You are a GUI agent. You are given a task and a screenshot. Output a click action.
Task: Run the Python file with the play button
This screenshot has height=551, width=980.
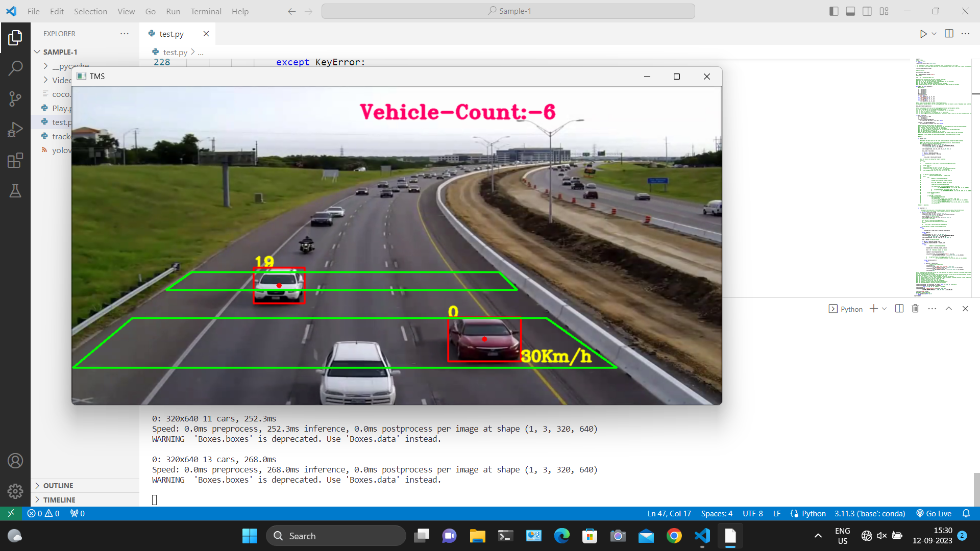pos(923,34)
